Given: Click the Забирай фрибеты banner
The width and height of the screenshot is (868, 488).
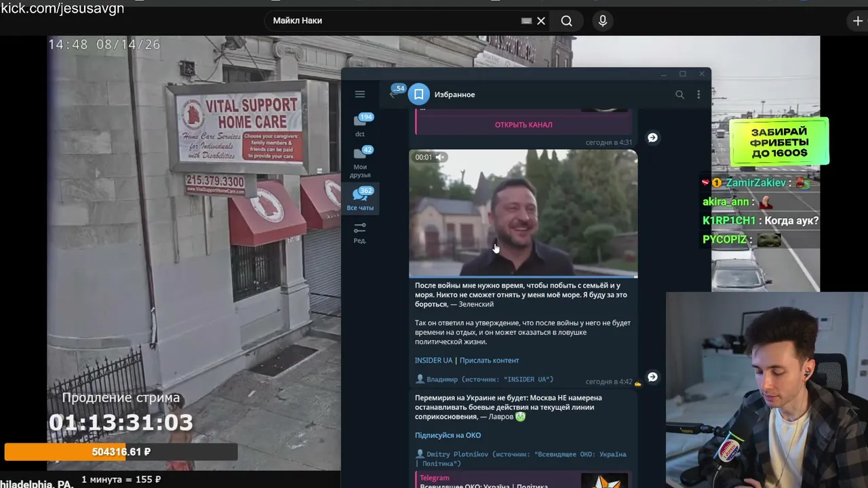Looking at the screenshot, I should tap(779, 142).
